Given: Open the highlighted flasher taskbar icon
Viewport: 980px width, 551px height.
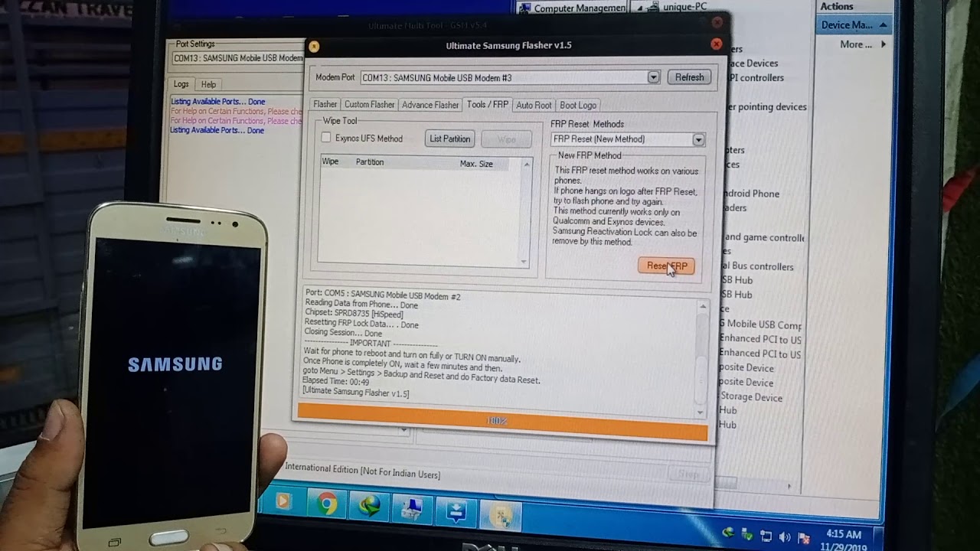Looking at the screenshot, I should point(502,514).
